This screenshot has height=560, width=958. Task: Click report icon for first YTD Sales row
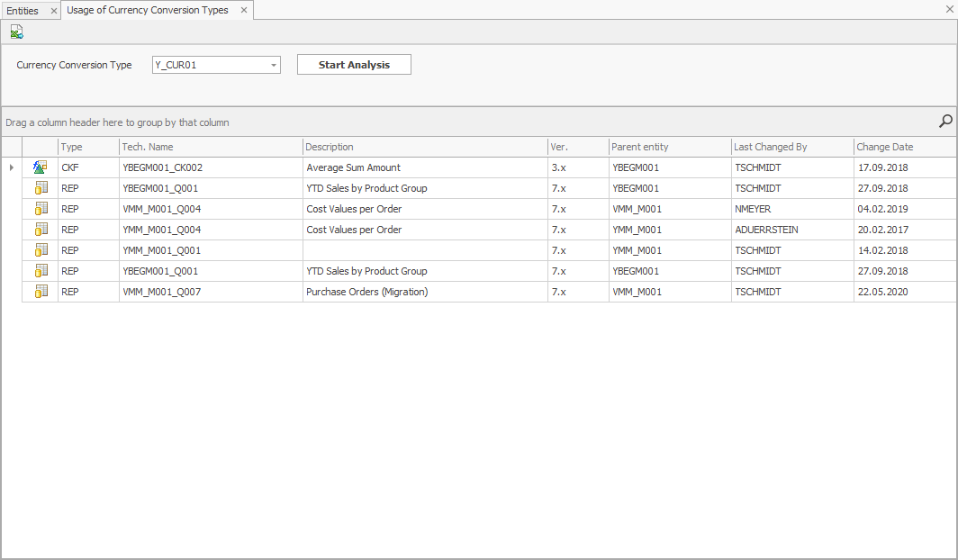41,188
